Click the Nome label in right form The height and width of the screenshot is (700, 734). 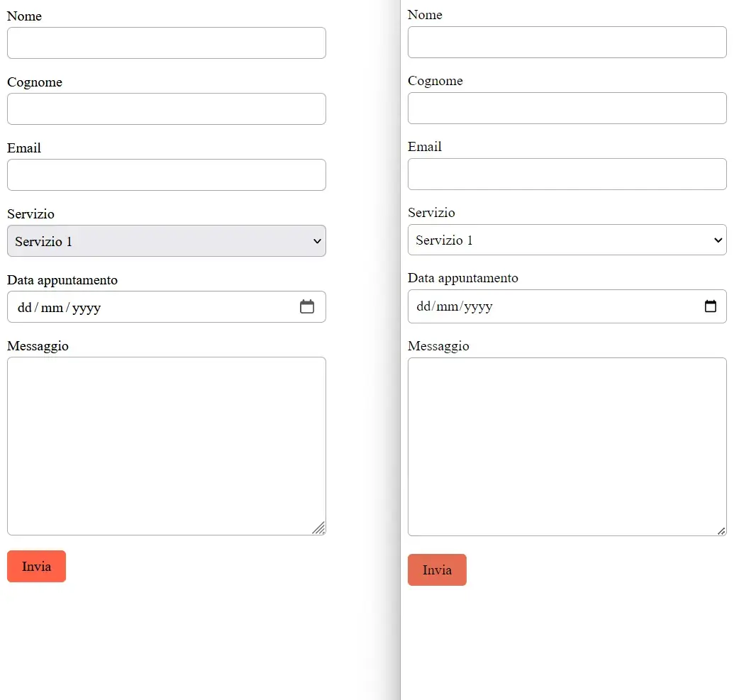(x=425, y=14)
